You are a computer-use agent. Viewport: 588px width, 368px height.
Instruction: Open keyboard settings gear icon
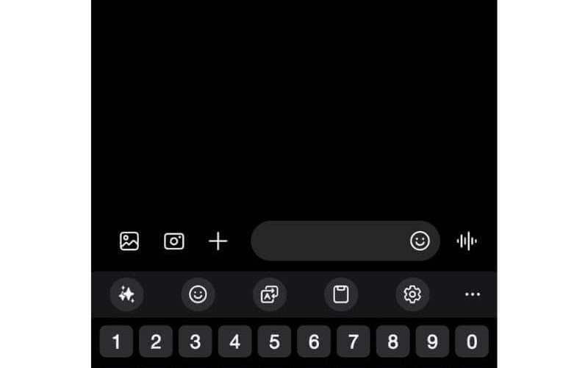point(412,294)
